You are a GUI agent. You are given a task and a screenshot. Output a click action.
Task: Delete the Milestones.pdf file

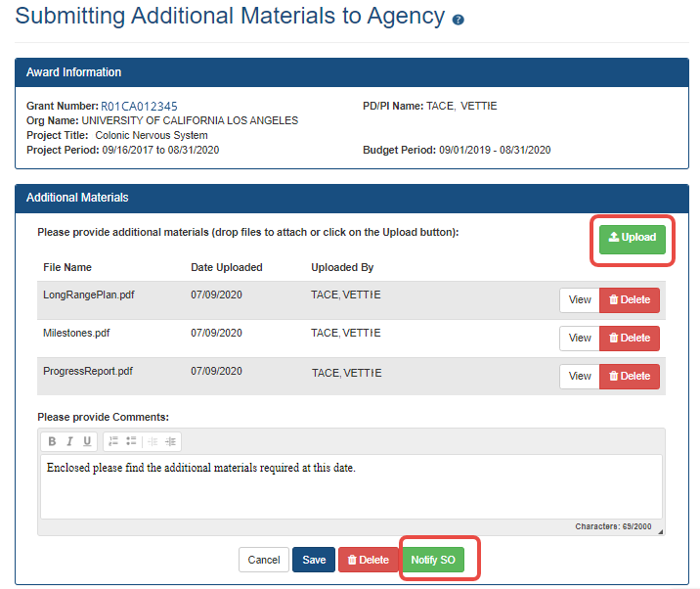[629, 338]
